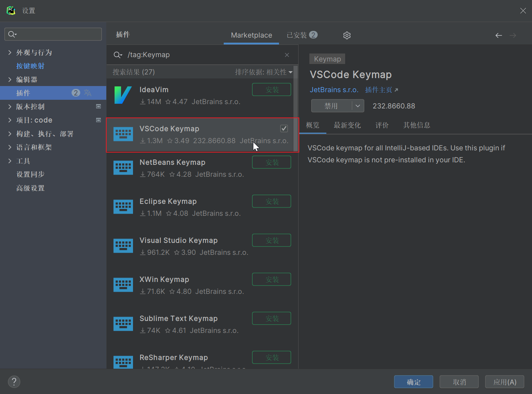The height and width of the screenshot is (394, 532).
Task: Switch to the 已安装 tab
Action: 302,35
